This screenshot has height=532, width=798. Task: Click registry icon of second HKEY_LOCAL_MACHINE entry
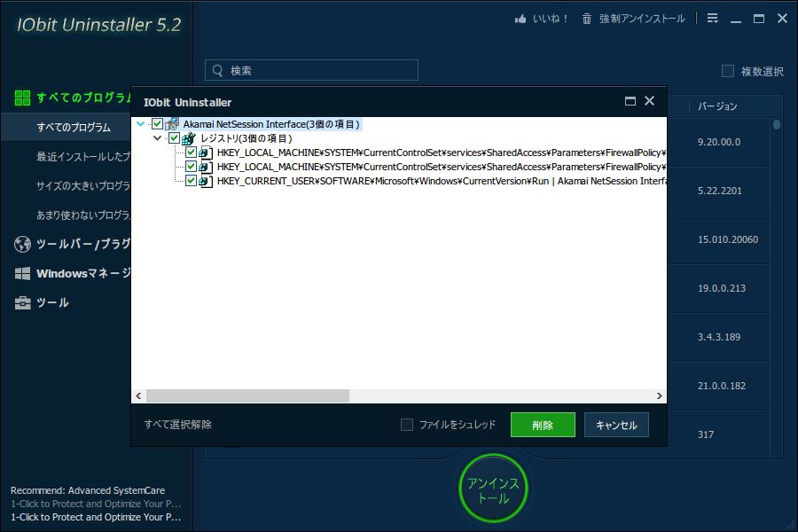tap(205, 167)
